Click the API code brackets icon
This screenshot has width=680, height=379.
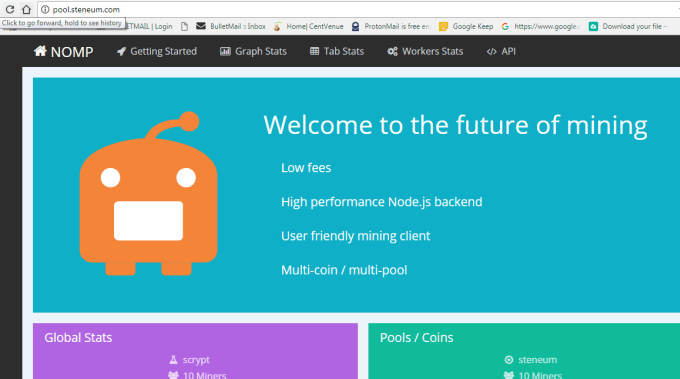pos(491,52)
